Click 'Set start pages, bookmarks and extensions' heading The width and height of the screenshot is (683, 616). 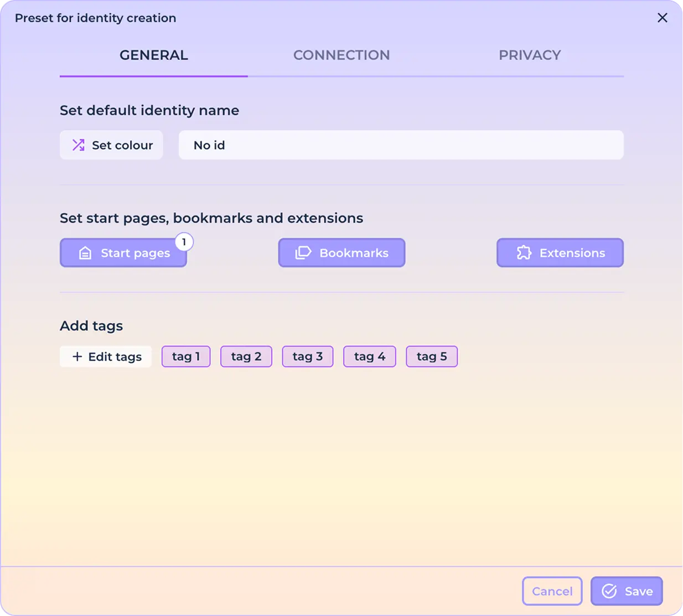coord(211,218)
